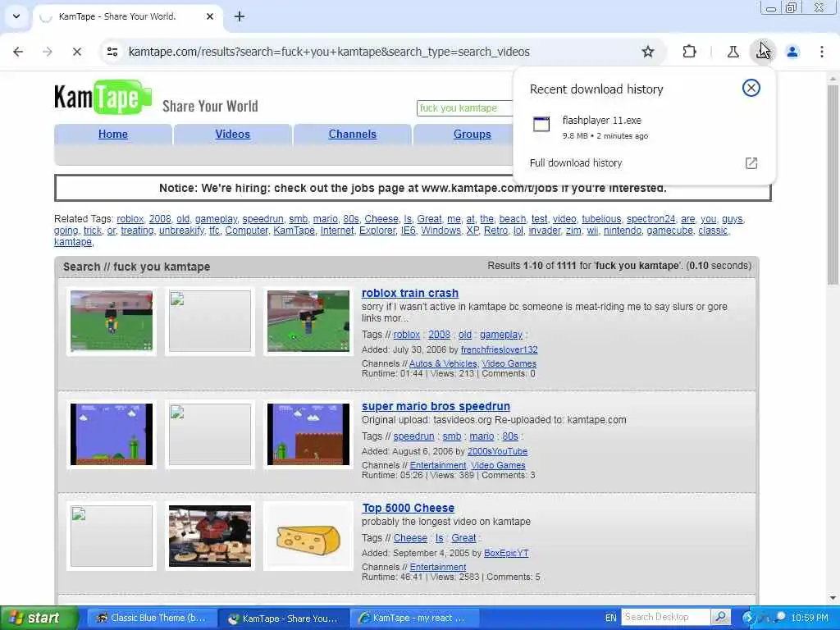
Task: Open the tab search dropdown arrow
Action: [16, 16]
